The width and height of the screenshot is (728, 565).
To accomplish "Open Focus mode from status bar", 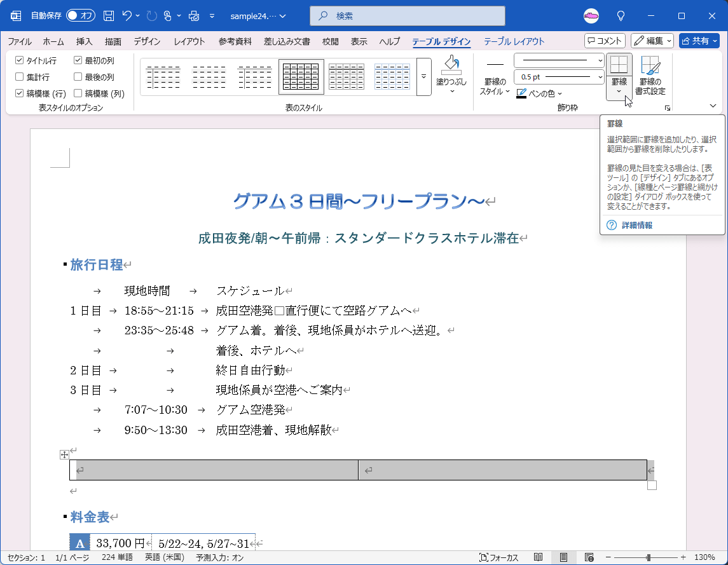I will pyautogui.click(x=500, y=557).
